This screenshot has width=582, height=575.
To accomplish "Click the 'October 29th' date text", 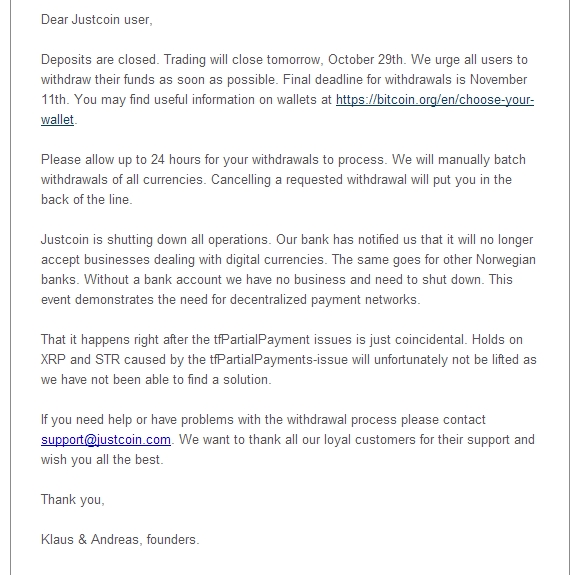I will [x=365, y=60].
